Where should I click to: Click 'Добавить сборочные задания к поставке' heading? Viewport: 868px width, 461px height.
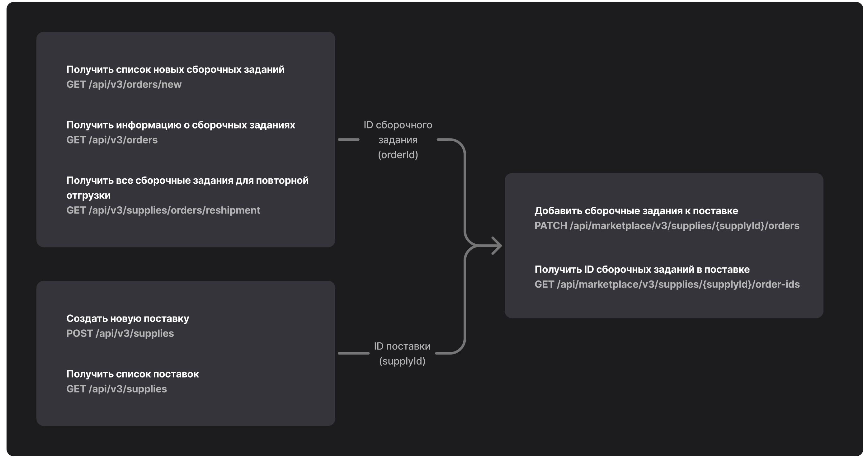[636, 211]
